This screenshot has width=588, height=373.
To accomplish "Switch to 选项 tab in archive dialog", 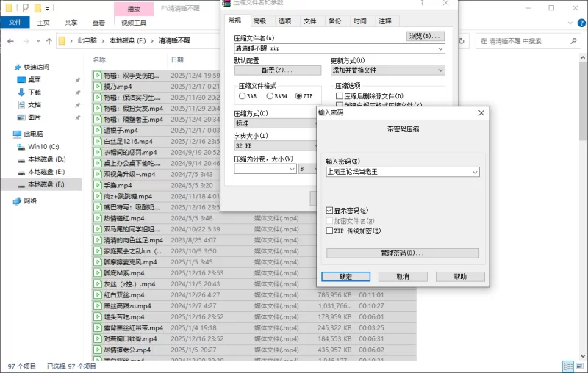I will point(284,21).
